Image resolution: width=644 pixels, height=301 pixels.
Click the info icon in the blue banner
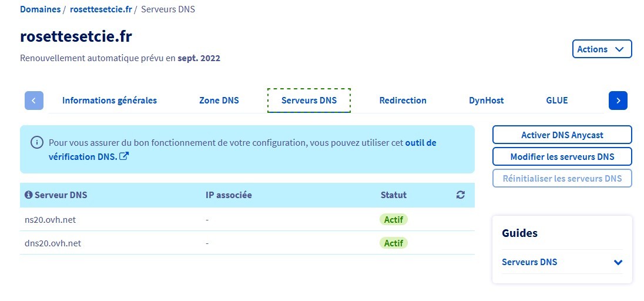point(37,143)
